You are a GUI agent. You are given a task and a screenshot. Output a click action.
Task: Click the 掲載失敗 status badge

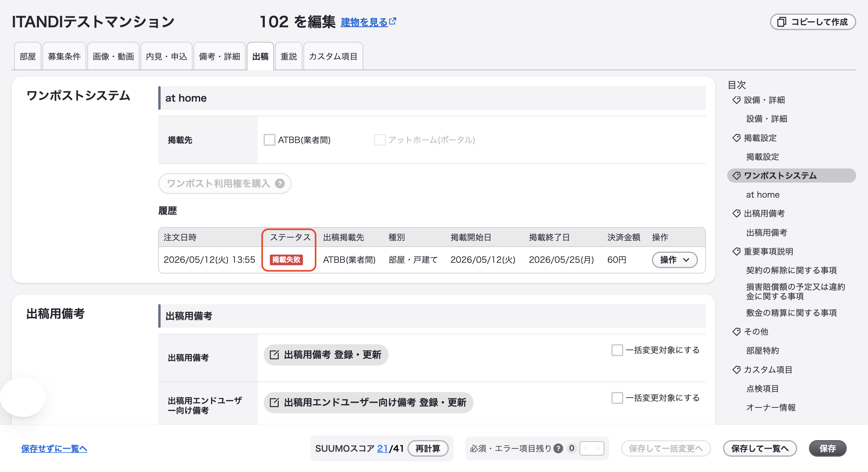click(x=286, y=260)
